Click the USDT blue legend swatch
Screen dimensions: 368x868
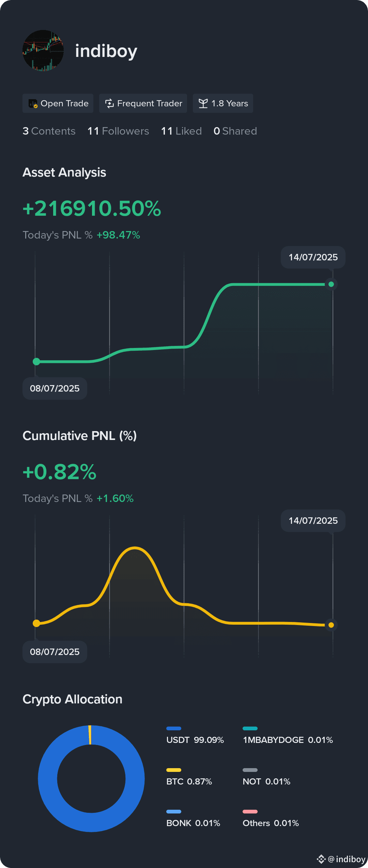pyautogui.click(x=174, y=728)
